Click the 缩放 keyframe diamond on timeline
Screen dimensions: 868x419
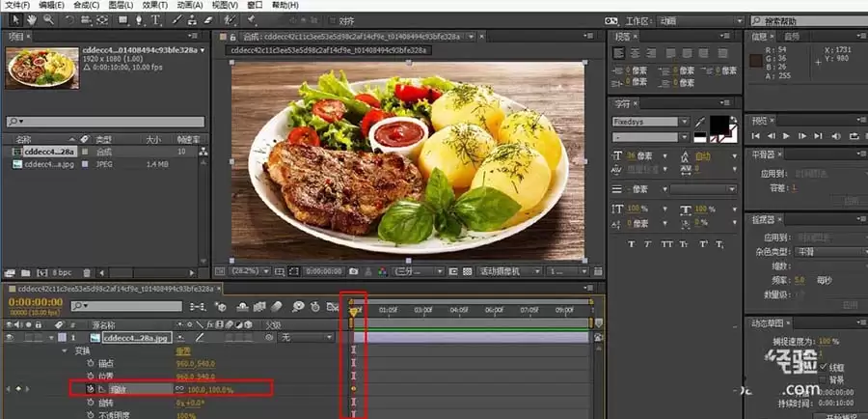353,389
